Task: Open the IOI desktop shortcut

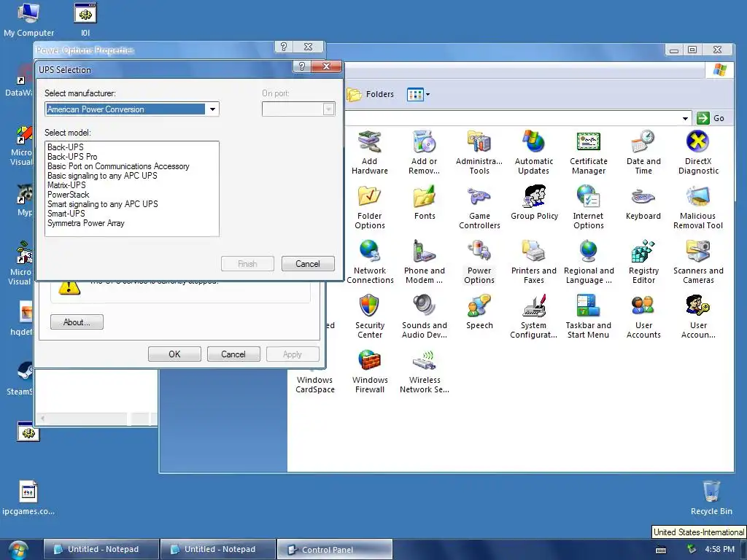Action: point(85,19)
